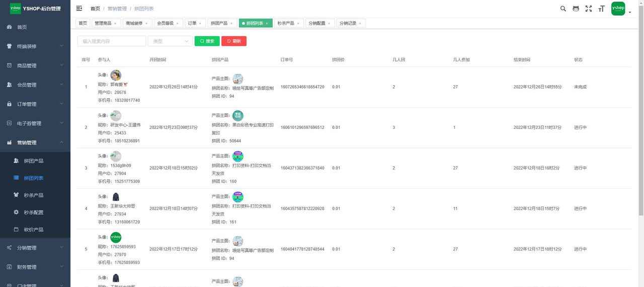The image size is (644, 287).
Task: Switch to the 首页 page tab
Action: 83,23
